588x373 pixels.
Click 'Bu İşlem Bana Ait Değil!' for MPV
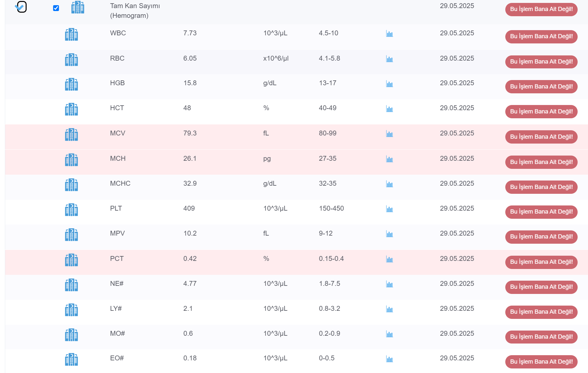[541, 237]
